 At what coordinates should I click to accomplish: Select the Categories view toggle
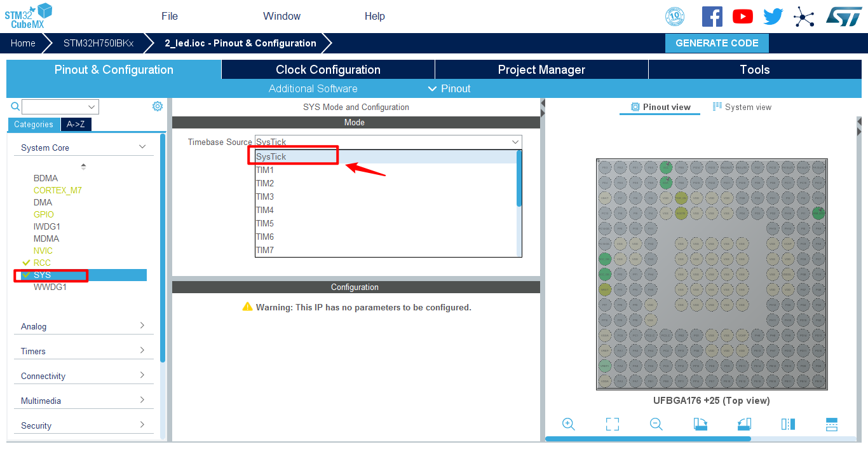coord(34,125)
